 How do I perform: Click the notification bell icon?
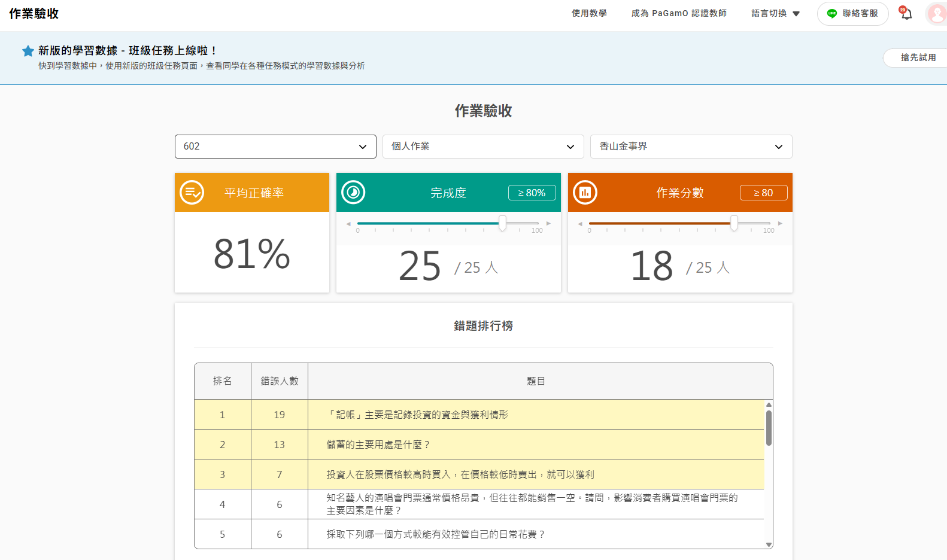pyautogui.click(x=906, y=14)
